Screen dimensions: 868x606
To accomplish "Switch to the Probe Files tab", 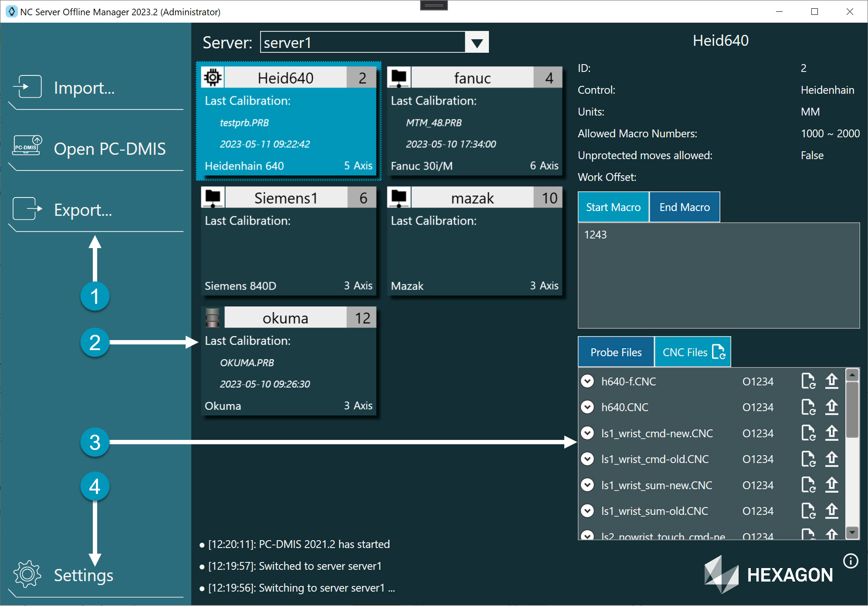I will point(616,352).
